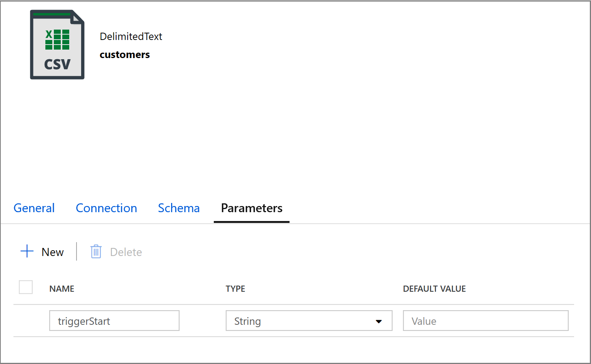591x364 pixels.
Task: Switch to the Connection tab
Action: [x=107, y=208]
